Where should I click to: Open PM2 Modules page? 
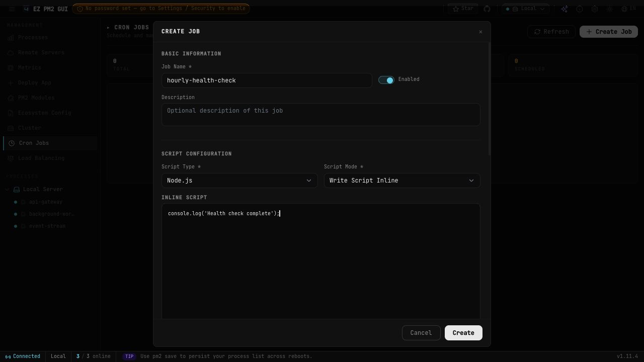(50, 98)
